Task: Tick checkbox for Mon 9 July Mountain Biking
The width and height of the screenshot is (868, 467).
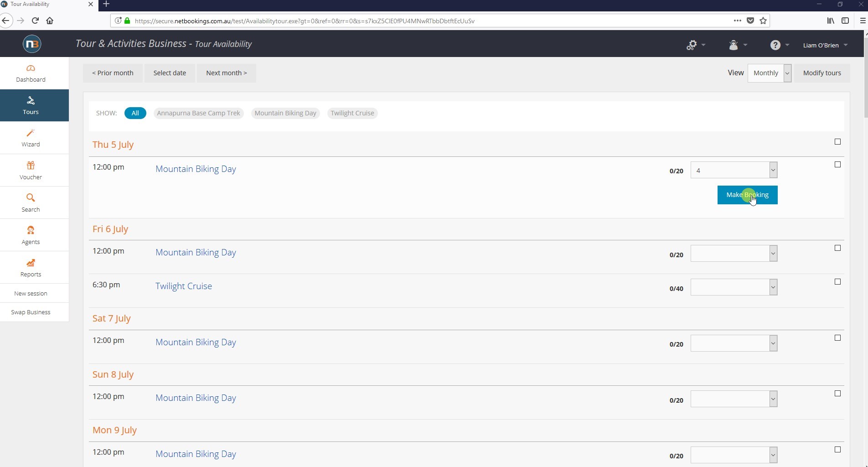Action: coord(837,450)
